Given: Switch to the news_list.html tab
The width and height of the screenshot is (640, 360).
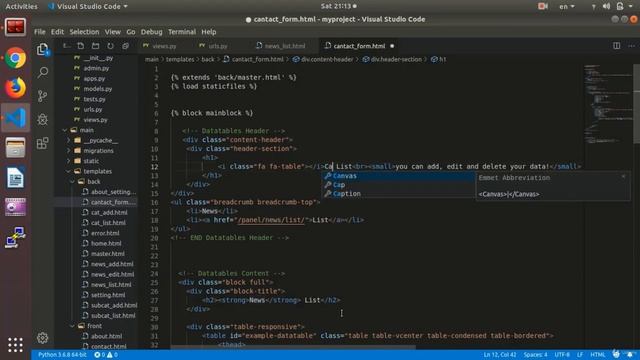Looking at the screenshot, I should pos(284,46).
